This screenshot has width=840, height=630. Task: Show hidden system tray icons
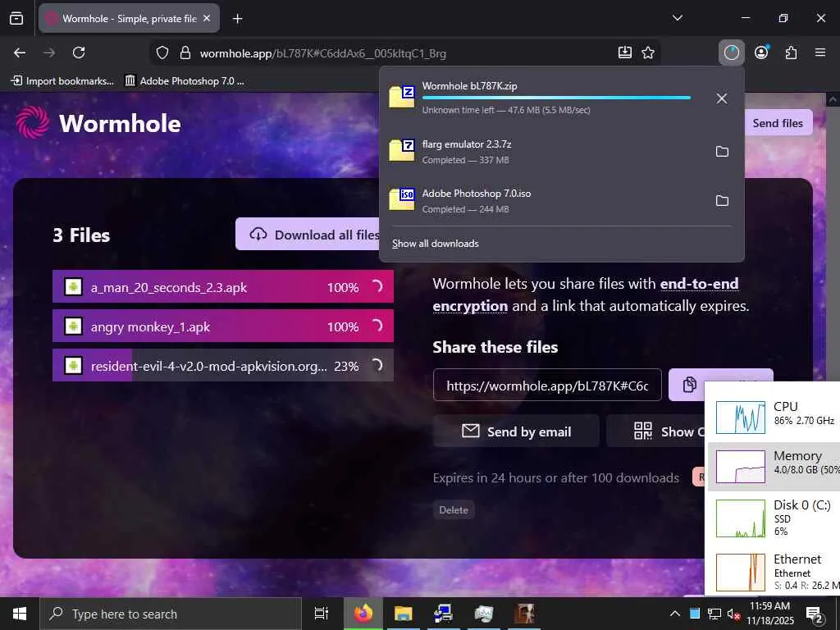675,614
